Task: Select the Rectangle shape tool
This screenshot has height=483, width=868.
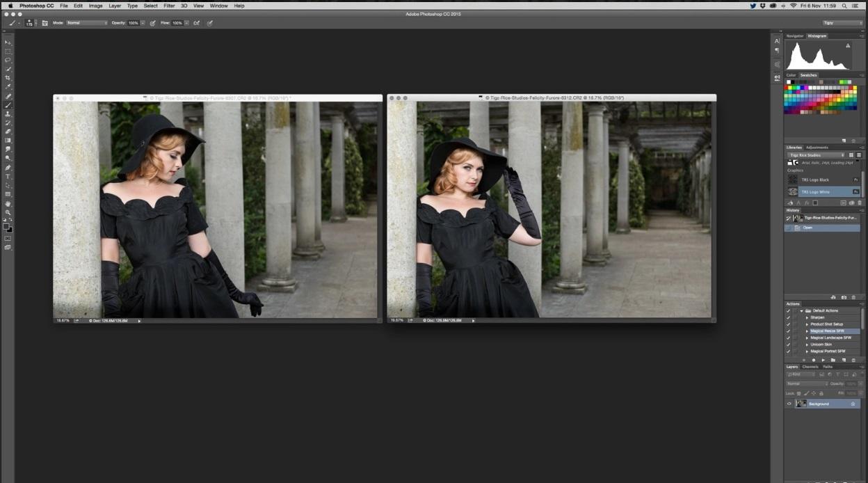Action: click(x=8, y=195)
